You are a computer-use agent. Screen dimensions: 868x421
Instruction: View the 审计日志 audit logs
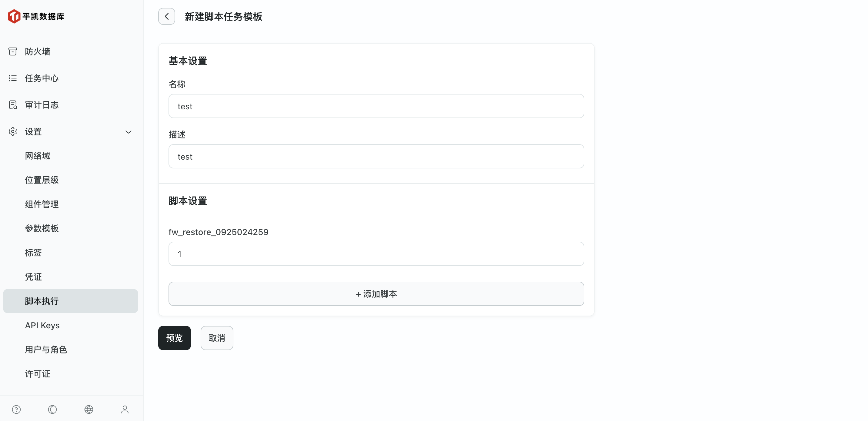pos(42,105)
